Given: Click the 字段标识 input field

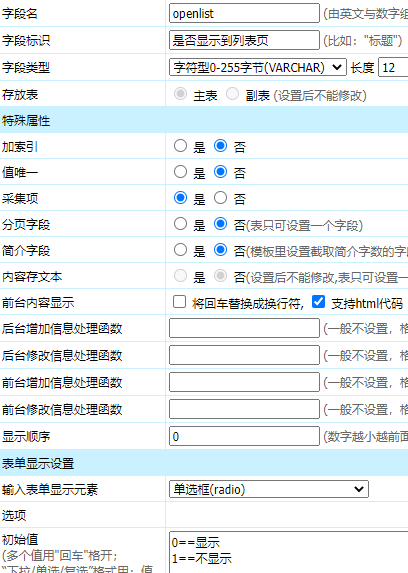Looking at the screenshot, I should click(x=244, y=40).
